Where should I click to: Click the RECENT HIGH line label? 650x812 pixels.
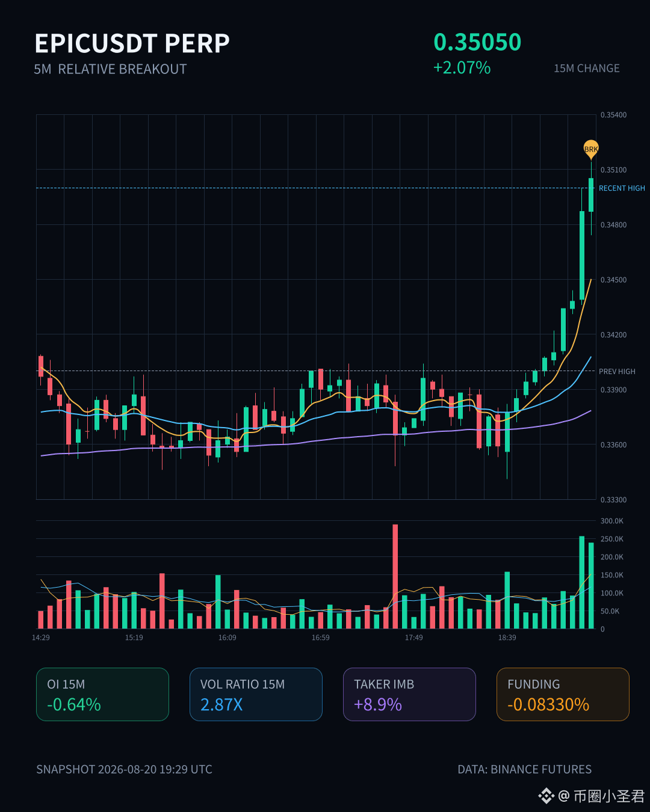(622, 188)
